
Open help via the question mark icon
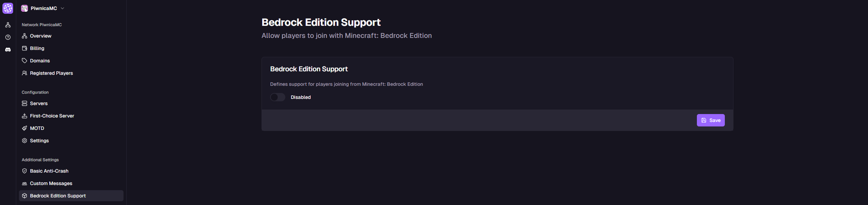tap(8, 37)
